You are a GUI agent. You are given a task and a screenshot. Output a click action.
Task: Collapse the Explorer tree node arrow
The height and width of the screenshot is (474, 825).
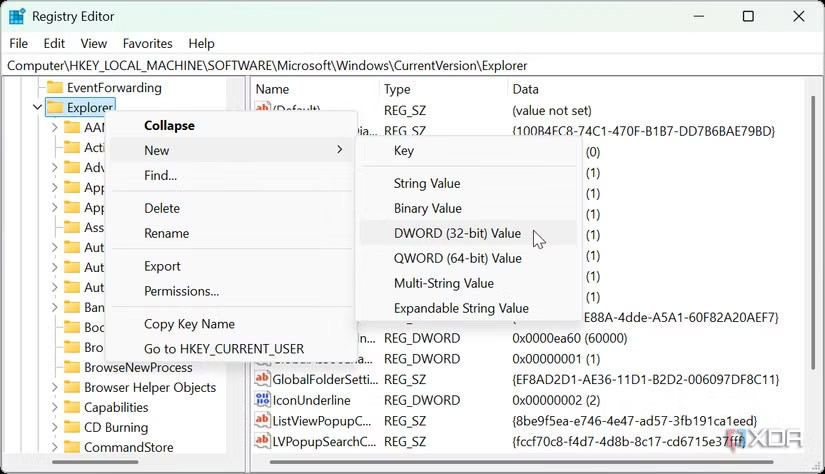[x=38, y=107]
